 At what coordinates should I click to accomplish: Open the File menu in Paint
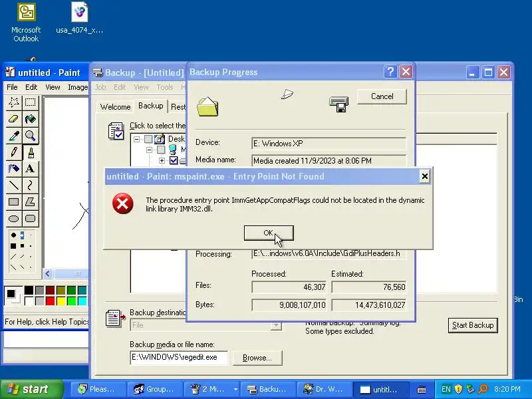(12, 87)
